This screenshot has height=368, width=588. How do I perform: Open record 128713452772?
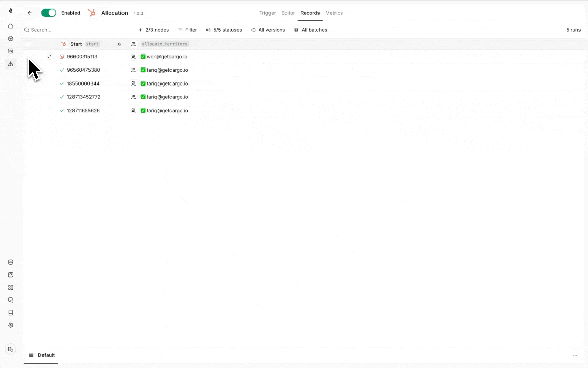[84, 97]
